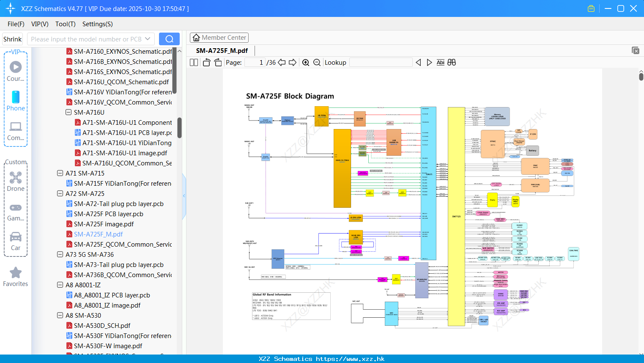
Task: Click the file tree scrollbar thumb
Action: click(179, 128)
